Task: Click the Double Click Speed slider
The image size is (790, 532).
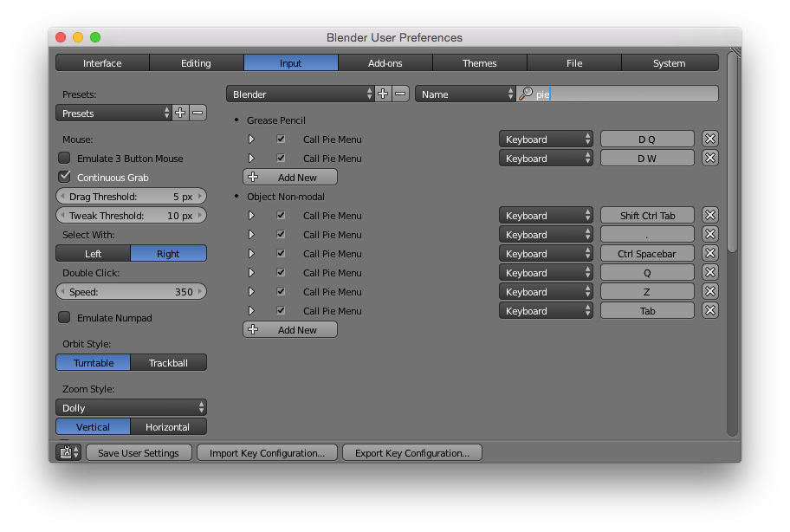Action: coord(131,292)
